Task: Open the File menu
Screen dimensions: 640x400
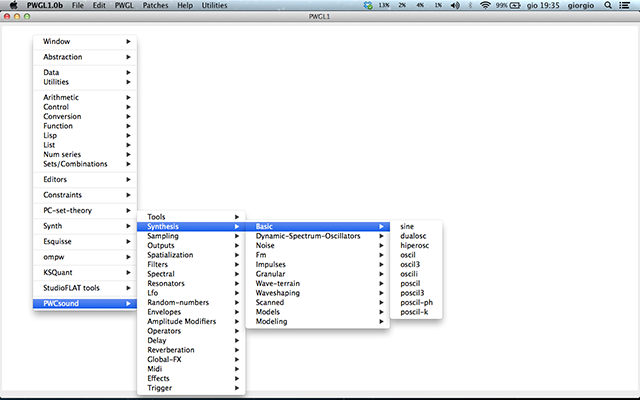Action: pos(78,5)
